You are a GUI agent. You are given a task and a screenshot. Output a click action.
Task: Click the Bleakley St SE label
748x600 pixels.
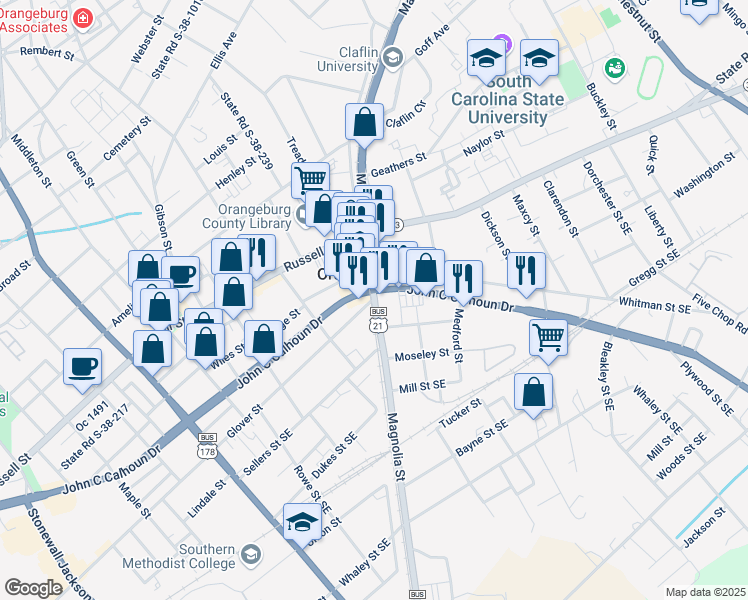point(608,376)
